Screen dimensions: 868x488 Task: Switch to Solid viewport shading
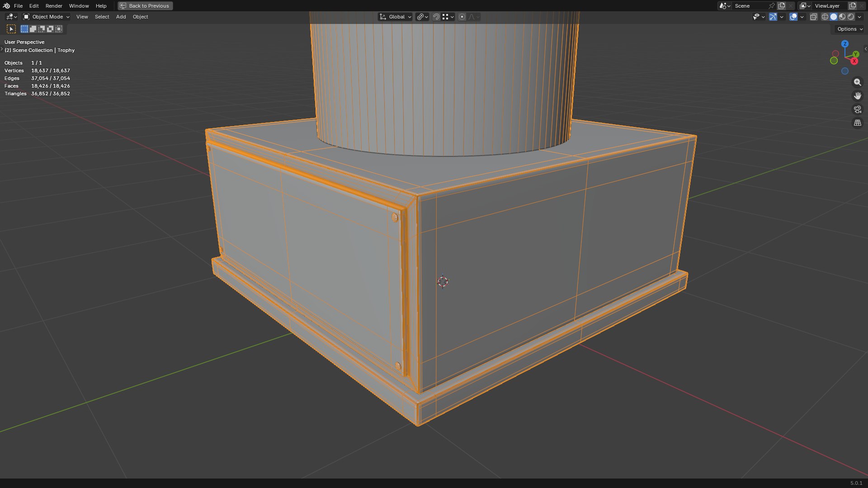click(834, 17)
